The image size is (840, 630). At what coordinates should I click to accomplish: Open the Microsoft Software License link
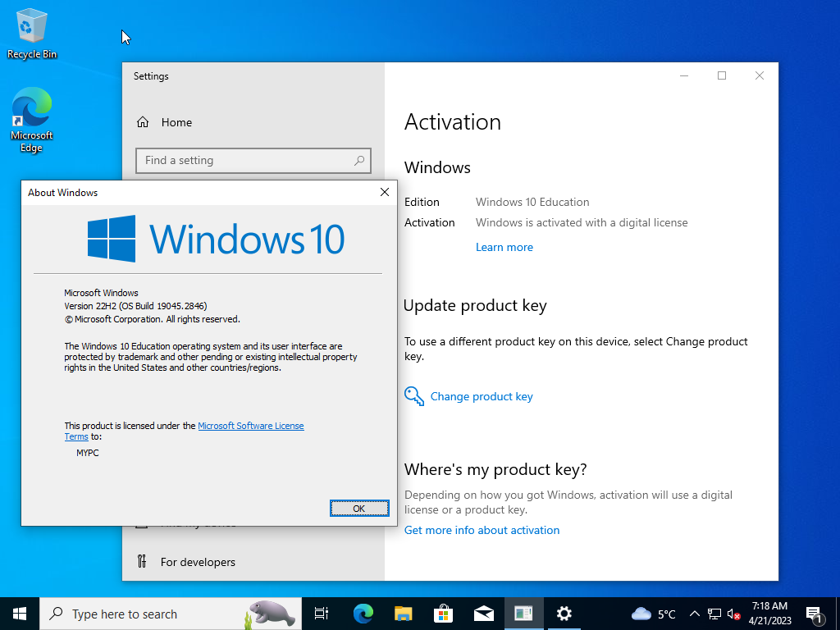coord(251,426)
